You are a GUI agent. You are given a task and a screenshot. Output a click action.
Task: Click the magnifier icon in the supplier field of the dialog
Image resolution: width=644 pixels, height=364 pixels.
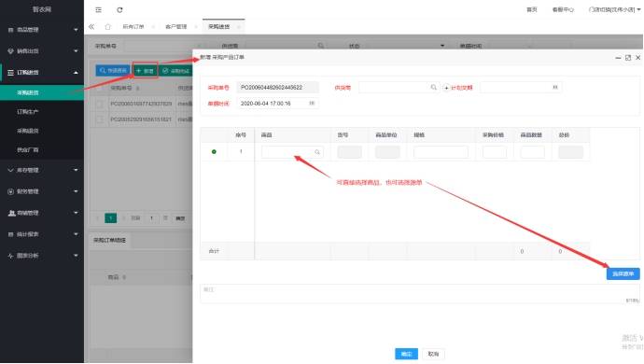tap(433, 87)
